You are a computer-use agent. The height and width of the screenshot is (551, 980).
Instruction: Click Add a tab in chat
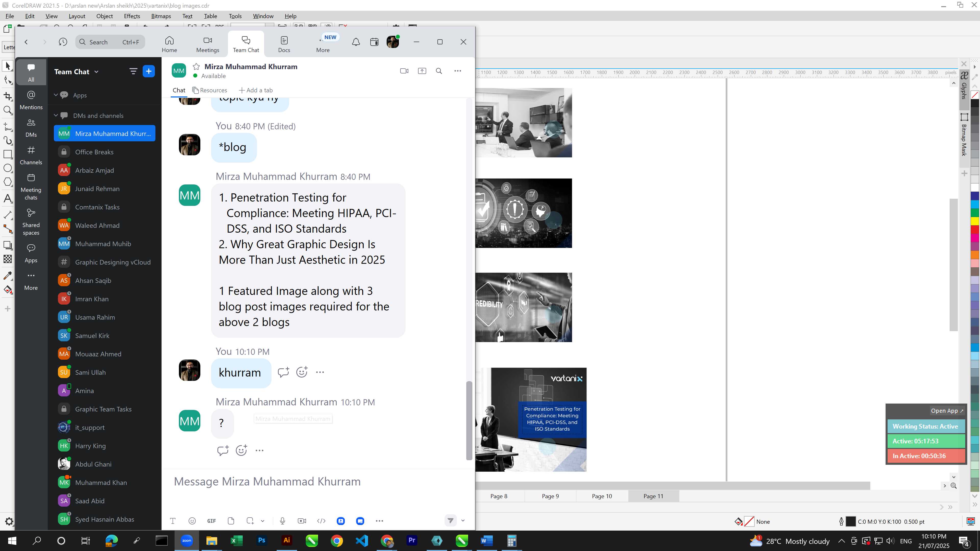click(x=256, y=90)
